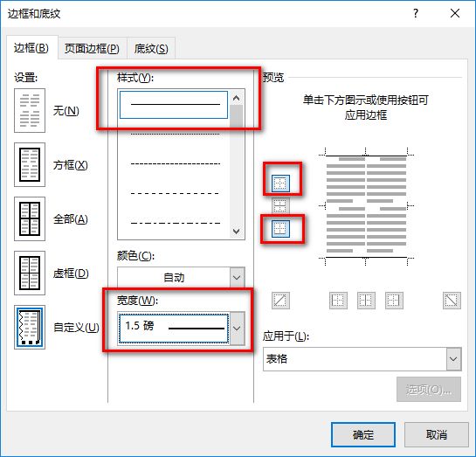Switch to the 页面边框(P) tab
Viewport: 476px width, 457px height.
point(92,48)
